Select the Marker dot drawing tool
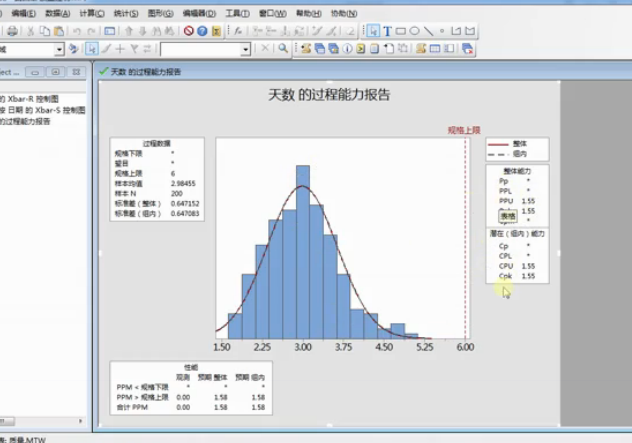 442,31
